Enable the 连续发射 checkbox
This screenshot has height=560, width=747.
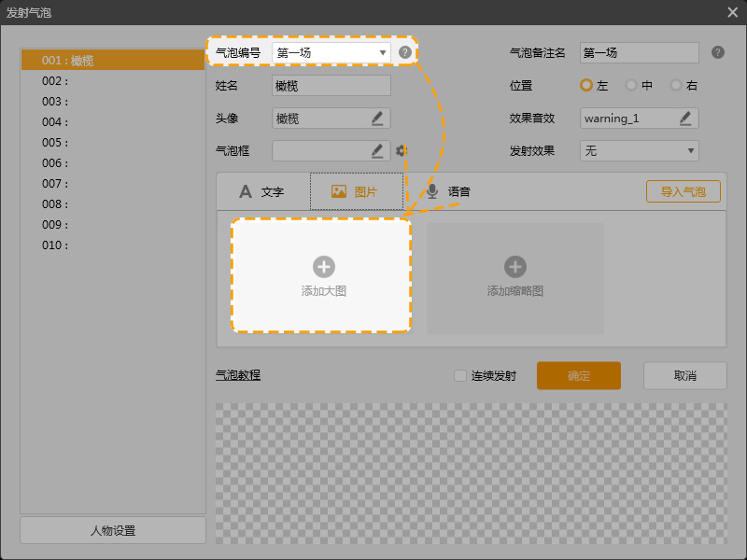coord(459,376)
